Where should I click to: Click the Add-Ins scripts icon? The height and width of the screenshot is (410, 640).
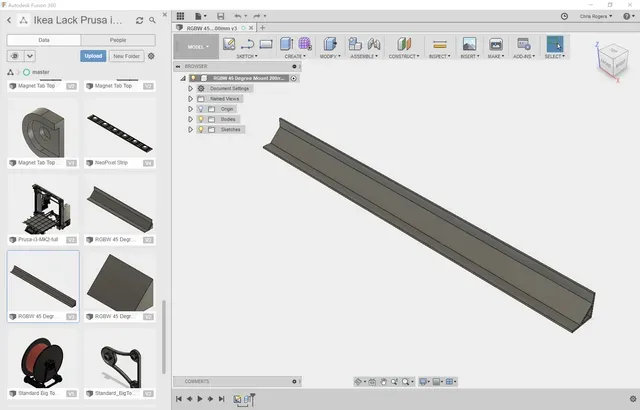coord(524,44)
